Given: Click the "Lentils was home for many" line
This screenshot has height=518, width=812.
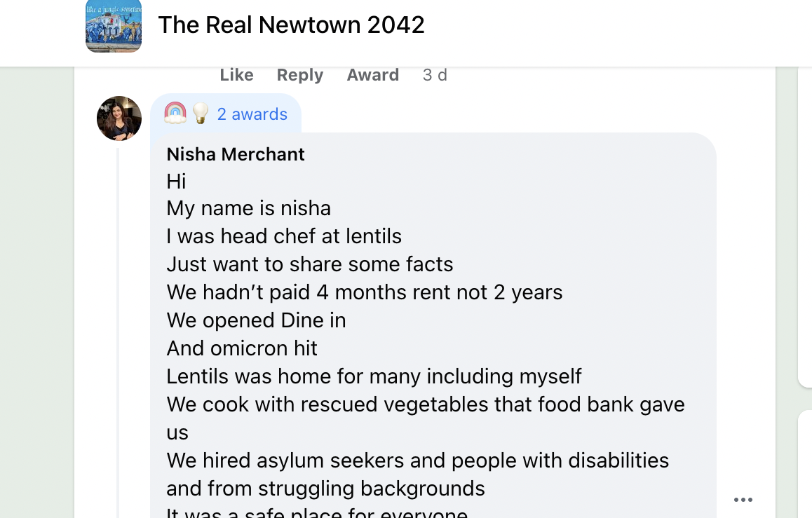Looking at the screenshot, I should (374, 376).
